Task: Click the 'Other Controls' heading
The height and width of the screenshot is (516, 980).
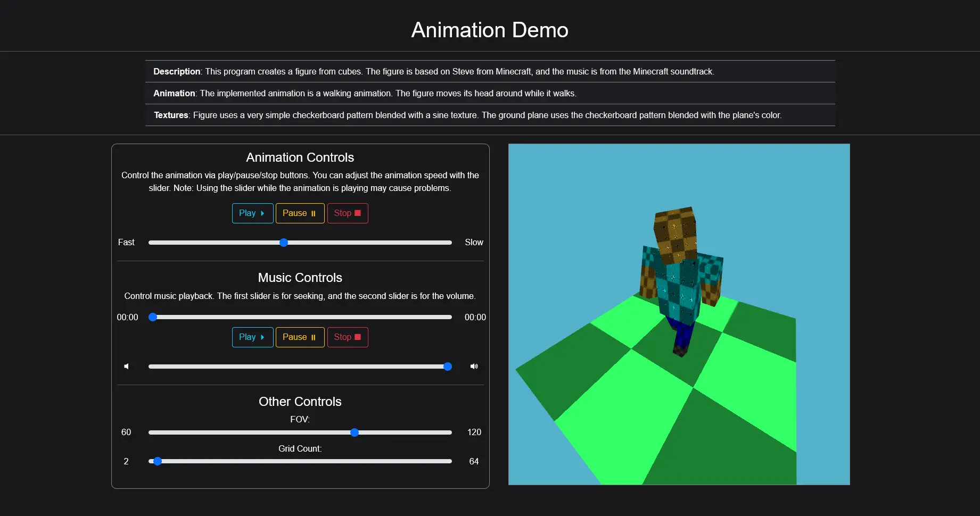Action: coord(300,402)
